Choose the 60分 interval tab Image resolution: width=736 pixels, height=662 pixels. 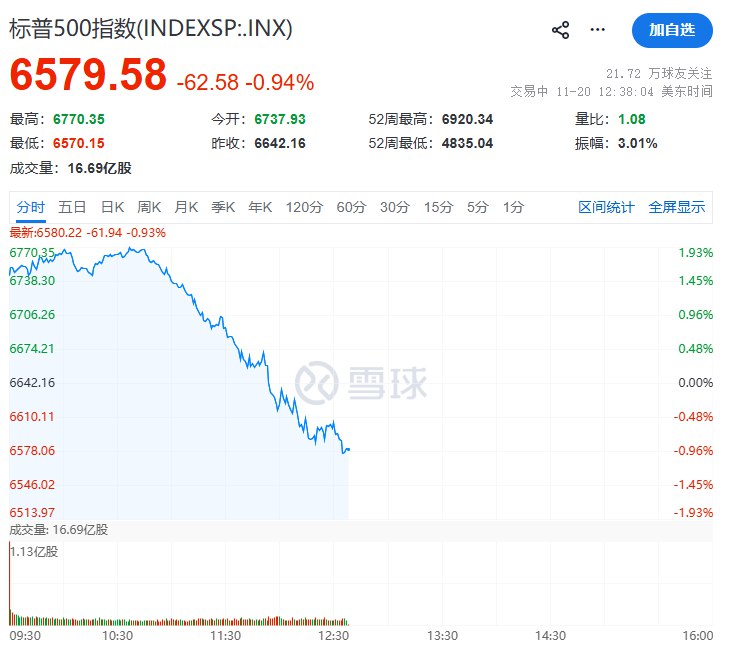click(x=351, y=207)
